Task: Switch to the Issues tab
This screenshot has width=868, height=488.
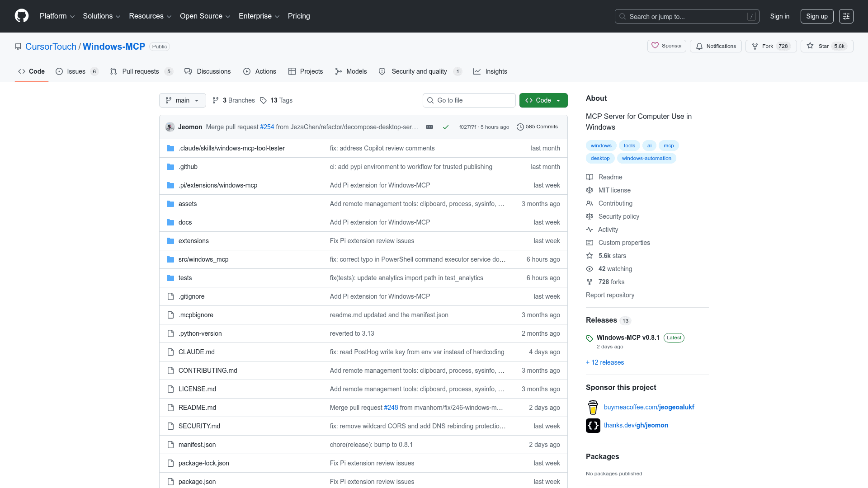Action: [x=77, y=71]
